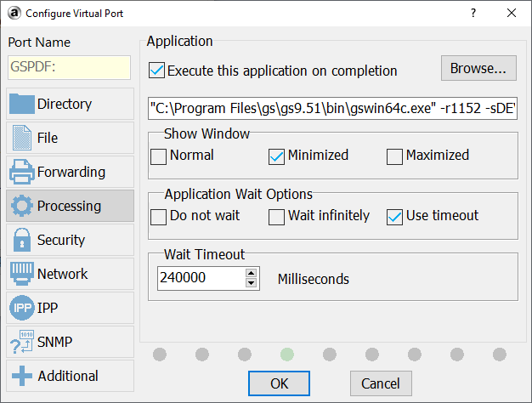Confirm settings with the OK button
532x403 pixels.
coord(279,383)
